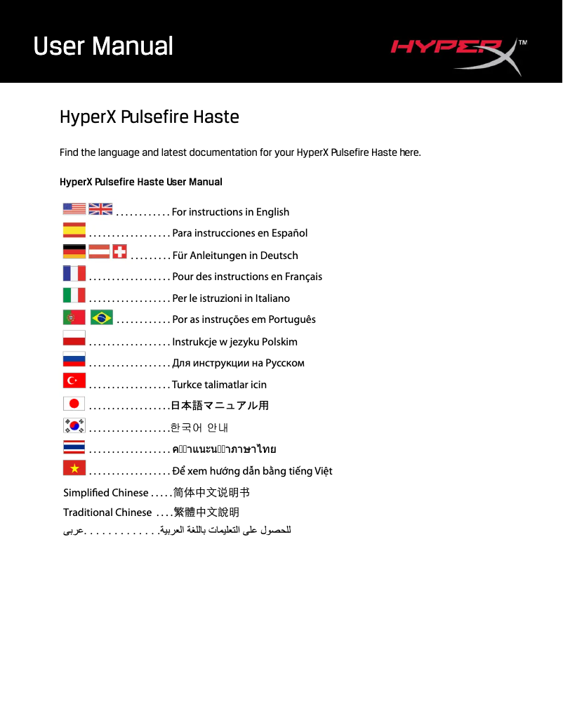Viewport: 563px width, 728px height.
Task: Open instructions in English link
Action: pos(230,211)
